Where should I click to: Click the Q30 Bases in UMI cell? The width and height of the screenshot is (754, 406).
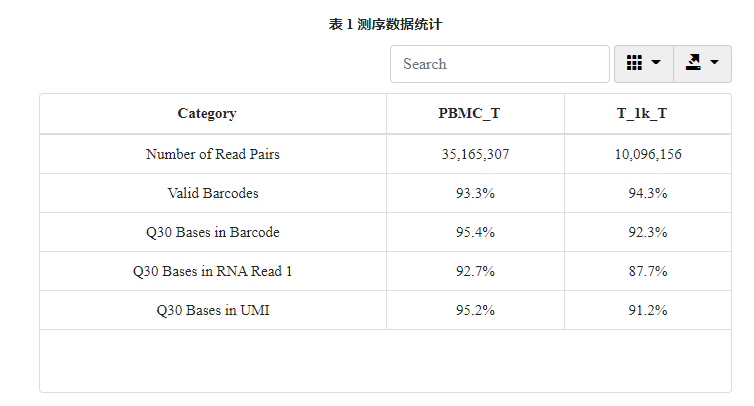(x=213, y=310)
